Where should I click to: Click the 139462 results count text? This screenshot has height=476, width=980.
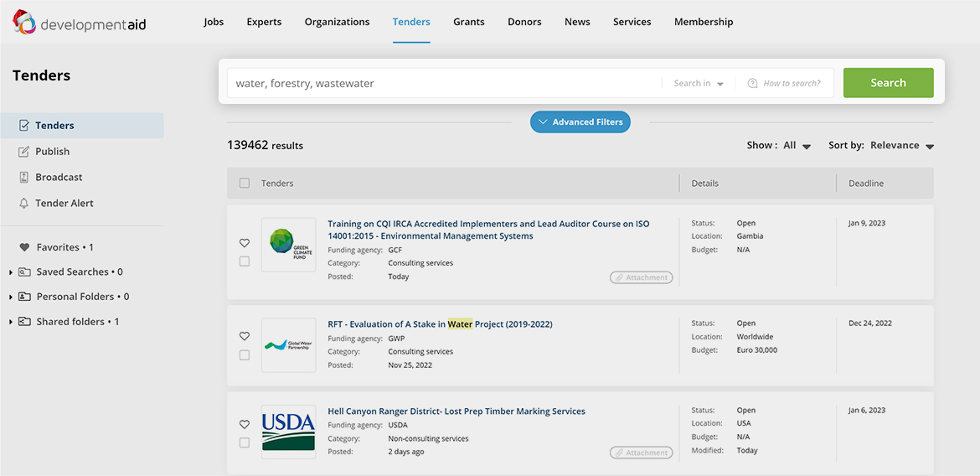point(265,146)
